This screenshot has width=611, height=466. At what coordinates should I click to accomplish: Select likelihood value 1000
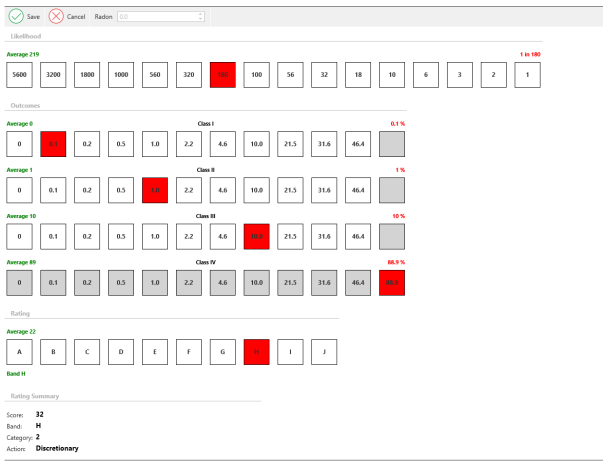click(121, 75)
